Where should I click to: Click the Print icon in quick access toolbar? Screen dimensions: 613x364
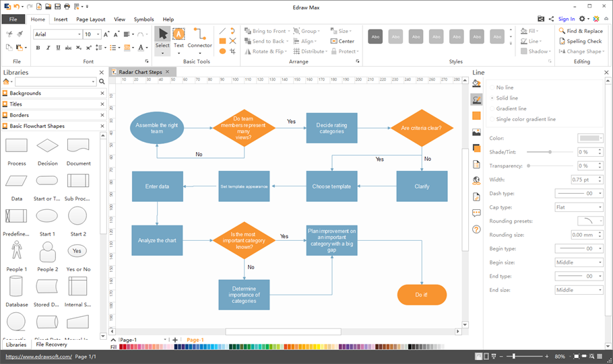pos(67,6)
